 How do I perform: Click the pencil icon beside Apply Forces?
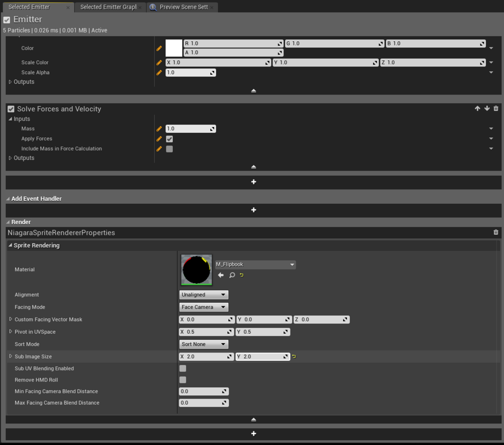[159, 139]
